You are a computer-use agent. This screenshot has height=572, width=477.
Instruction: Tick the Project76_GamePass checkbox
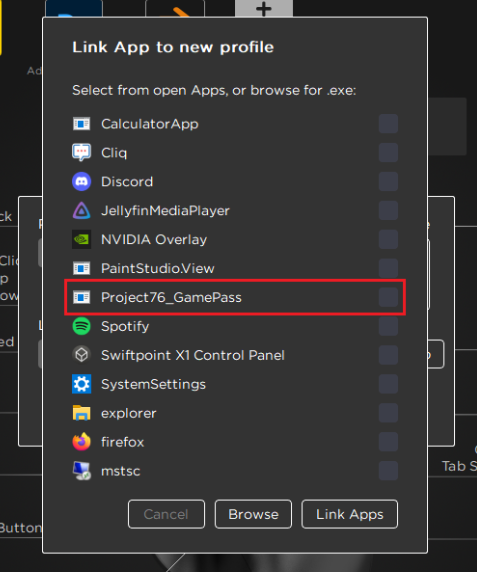click(388, 297)
